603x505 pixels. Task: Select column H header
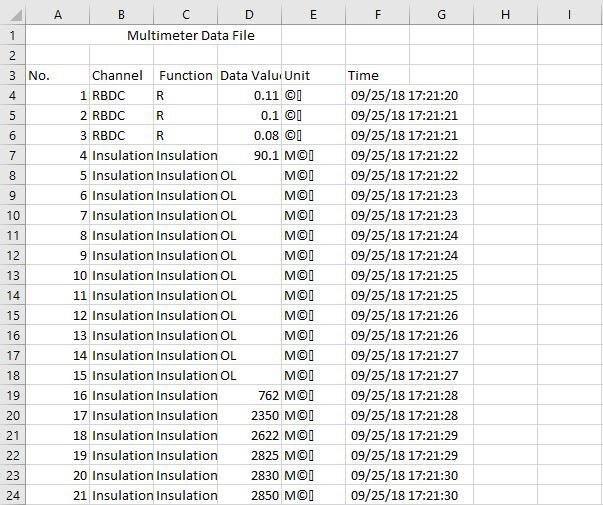click(505, 15)
